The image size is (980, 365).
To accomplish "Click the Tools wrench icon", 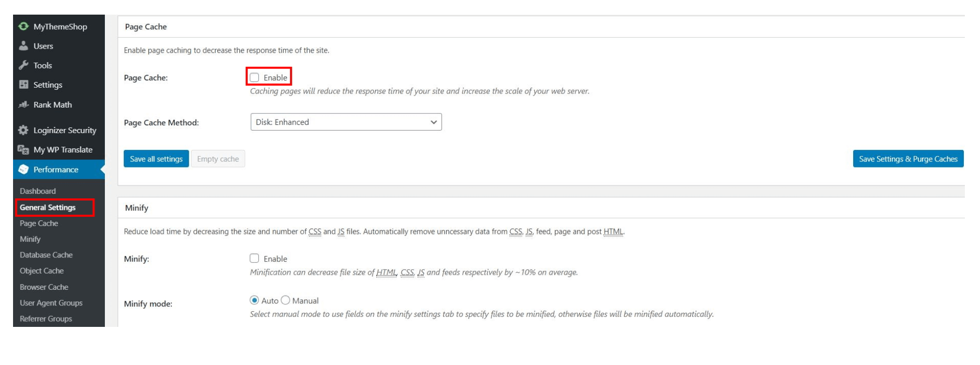I will [23, 65].
